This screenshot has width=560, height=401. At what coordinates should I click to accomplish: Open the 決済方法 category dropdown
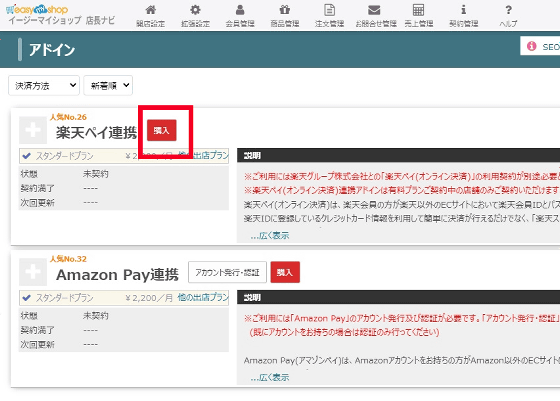click(x=44, y=85)
